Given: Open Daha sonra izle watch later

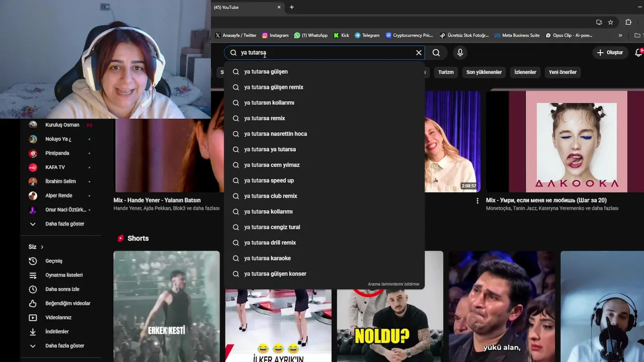Looking at the screenshot, I should click(61, 289).
